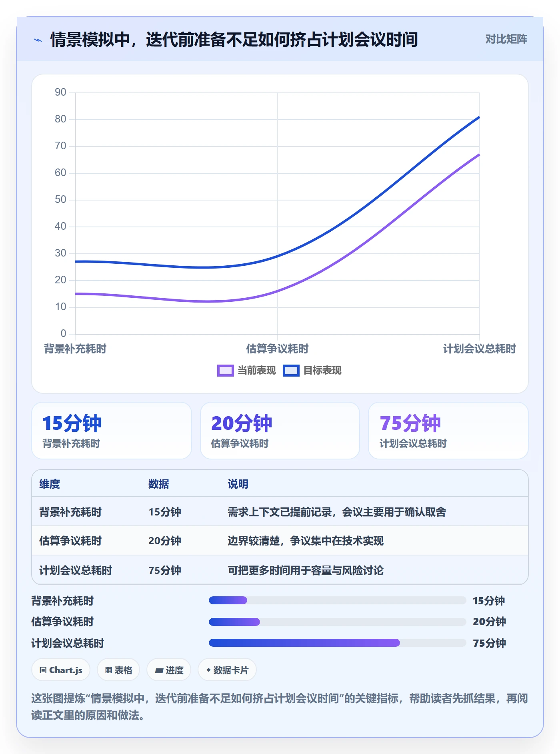Screen dimensions: 560x754
Task: Click the 对比矩阵 label in header
Action: [x=506, y=39]
